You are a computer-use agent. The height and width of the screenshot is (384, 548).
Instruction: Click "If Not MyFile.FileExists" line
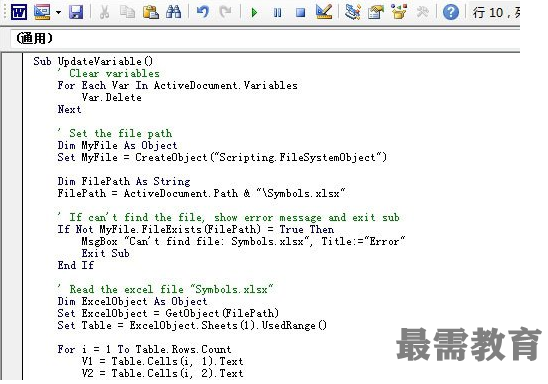pos(196,229)
